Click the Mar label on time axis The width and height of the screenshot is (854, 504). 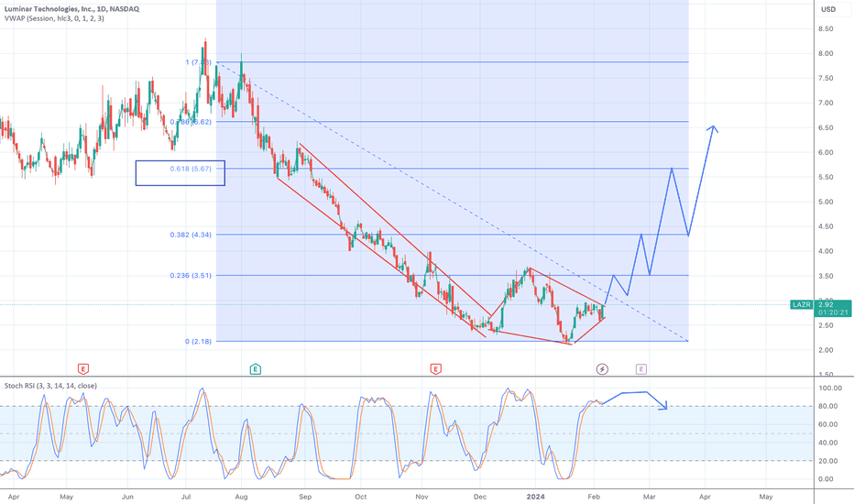tap(650, 497)
